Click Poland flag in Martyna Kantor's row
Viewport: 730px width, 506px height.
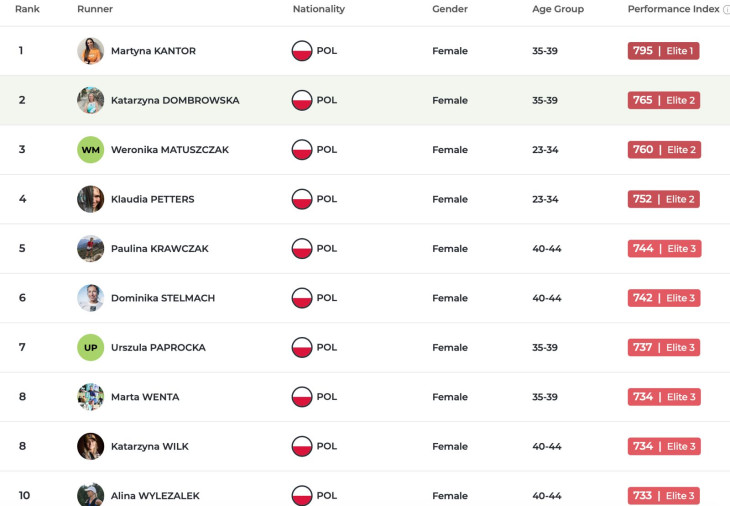pyautogui.click(x=302, y=51)
